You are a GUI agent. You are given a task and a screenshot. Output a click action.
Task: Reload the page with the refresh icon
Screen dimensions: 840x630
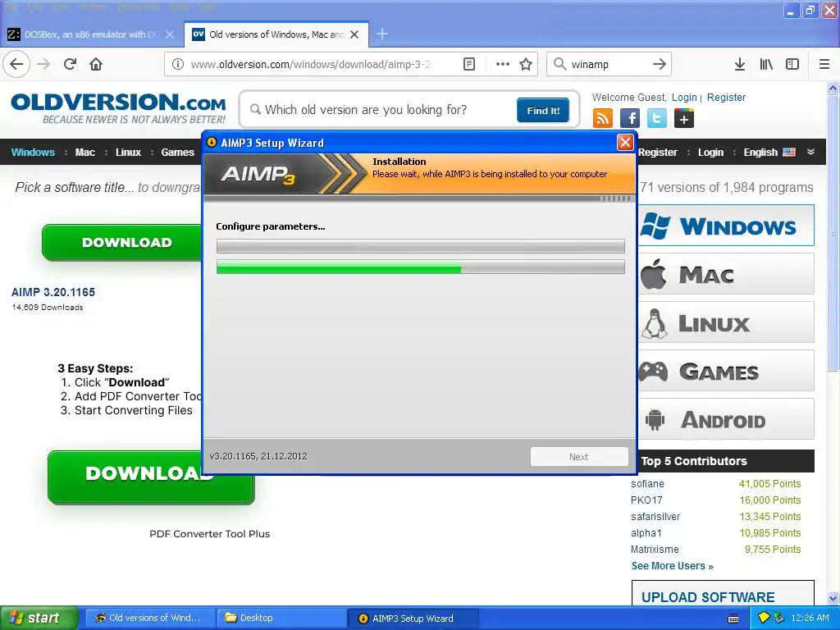(x=70, y=64)
